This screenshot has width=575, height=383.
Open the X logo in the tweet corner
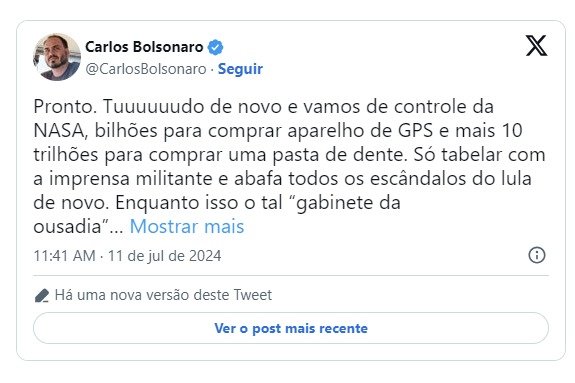click(x=536, y=45)
